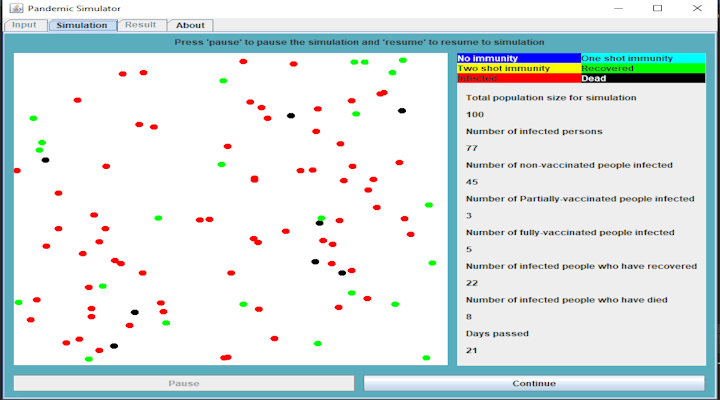Click the 'Infected' red legend swatch
The height and width of the screenshot is (400, 720).
(519, 79)
